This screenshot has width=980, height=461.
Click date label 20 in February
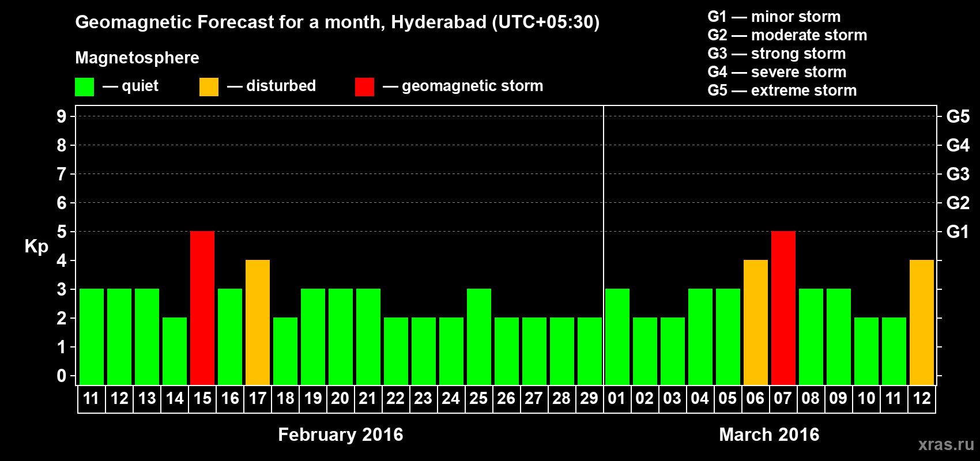[340, 399]
